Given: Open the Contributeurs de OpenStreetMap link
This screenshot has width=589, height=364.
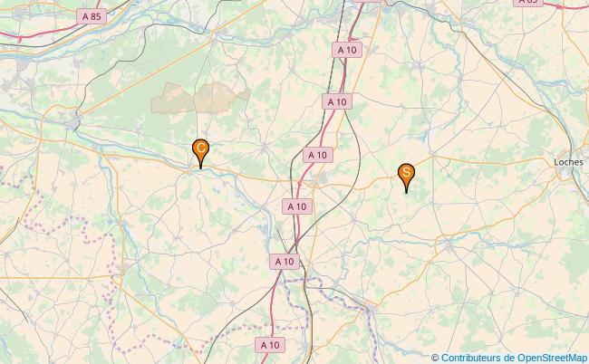Looking at the screenshot, I should [515, 358].
